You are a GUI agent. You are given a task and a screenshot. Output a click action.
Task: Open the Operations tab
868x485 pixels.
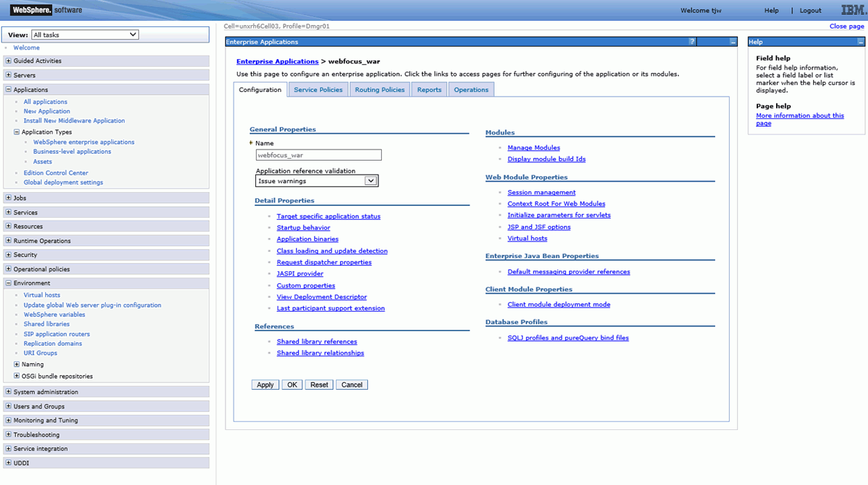pos(471,90)
